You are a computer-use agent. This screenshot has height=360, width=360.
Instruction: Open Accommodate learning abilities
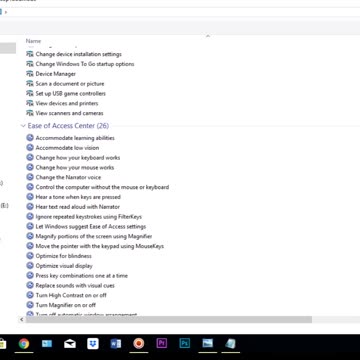coord(75,138)
